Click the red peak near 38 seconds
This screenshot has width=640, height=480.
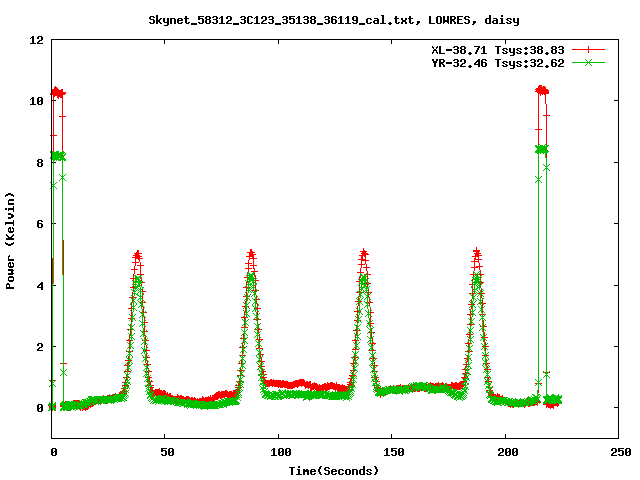click(x=138, y=256)
